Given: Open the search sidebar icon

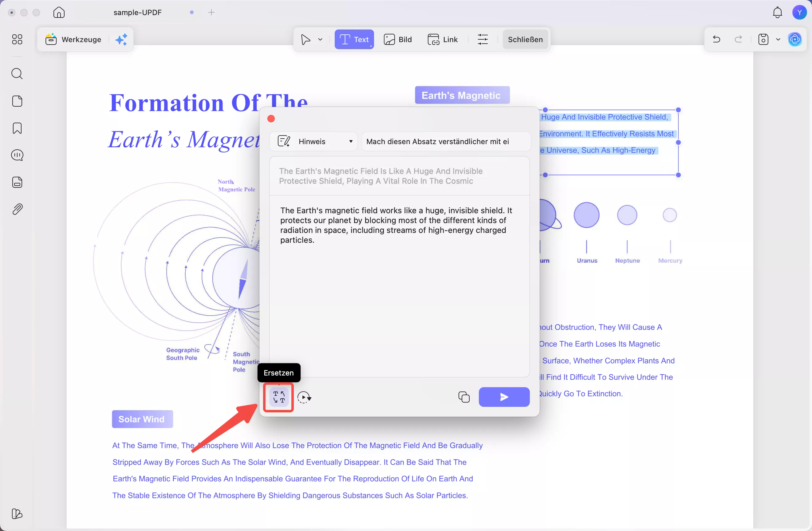Looking at the screenshot, I should [x=17, y=74].
